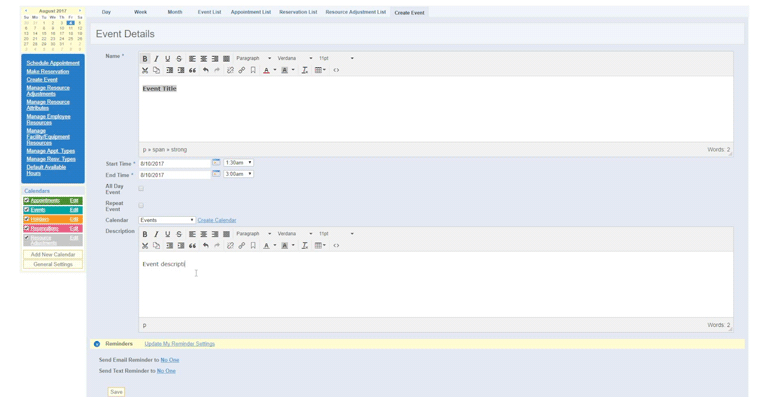Toggle Bold in the Description editor toolbar
Image resolution: width=768 pixels, height=397 pixels.
point(145,234)
